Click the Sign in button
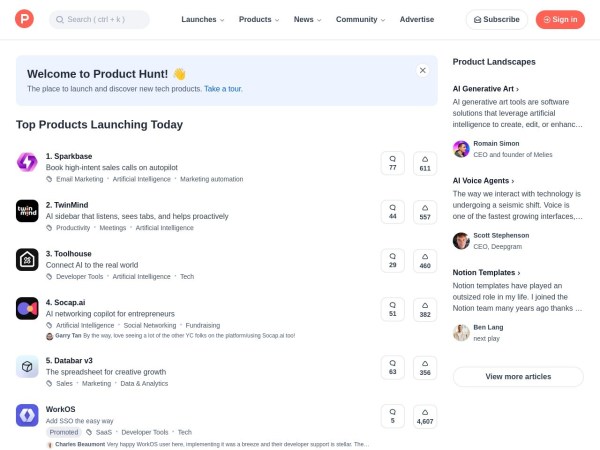 560,19
